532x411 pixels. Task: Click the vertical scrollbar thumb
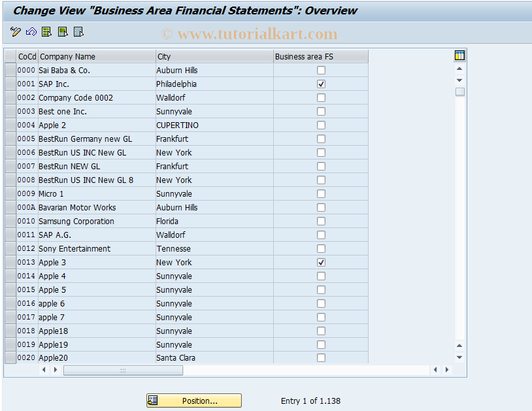tap(459, 91)
